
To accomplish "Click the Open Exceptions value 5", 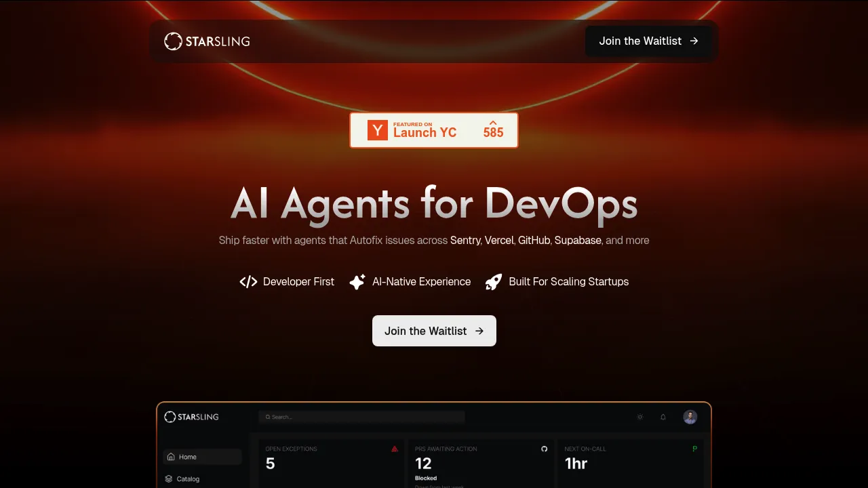I will point(271,464).
